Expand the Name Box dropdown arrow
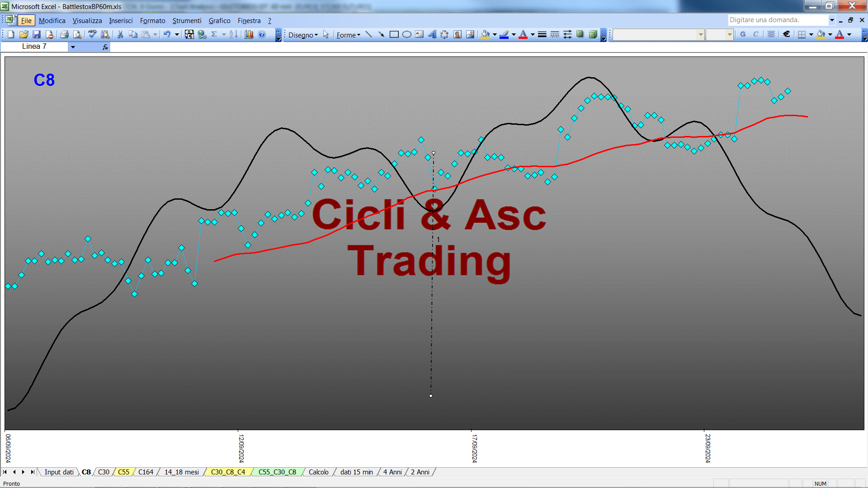The height and width of the screenshot is (488, 868). [73, 47]
